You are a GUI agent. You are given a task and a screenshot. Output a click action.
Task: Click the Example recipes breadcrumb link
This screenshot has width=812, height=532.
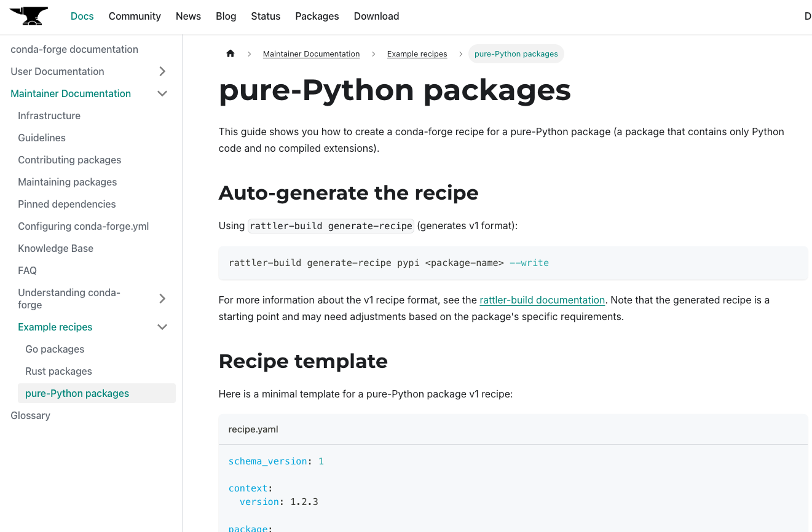[x=417, y=54]
